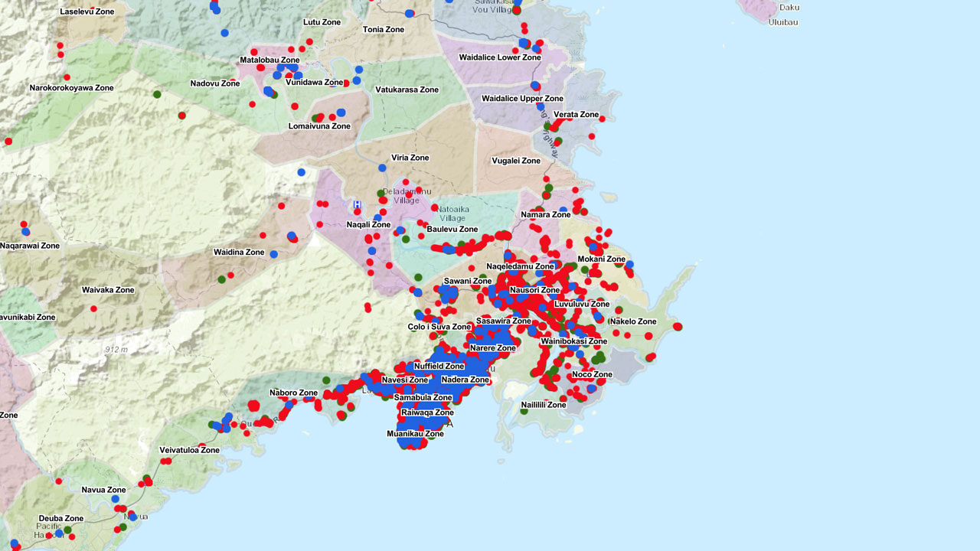Click the Sawani Zone label
This screenshot has width=980, height=551.
(468, 281)
